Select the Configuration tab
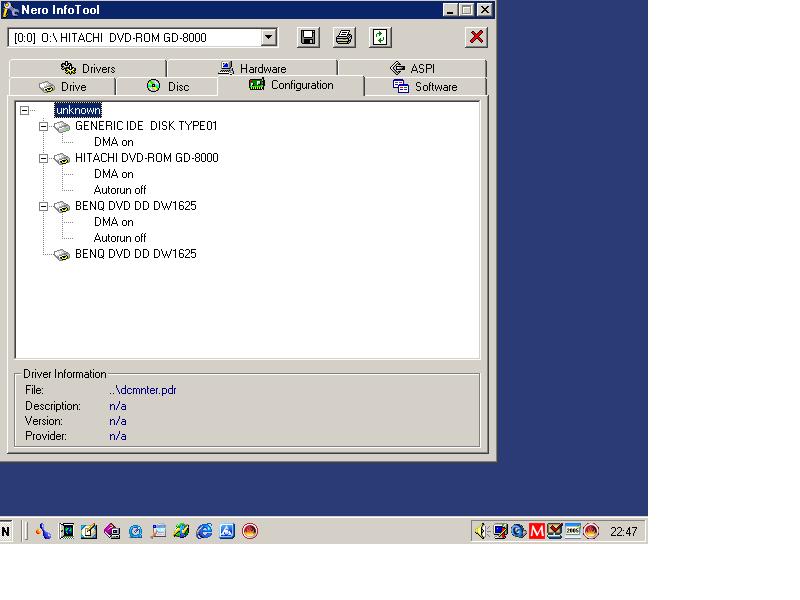This screenshot has height=600, width=800. click(x=291, y=85)
